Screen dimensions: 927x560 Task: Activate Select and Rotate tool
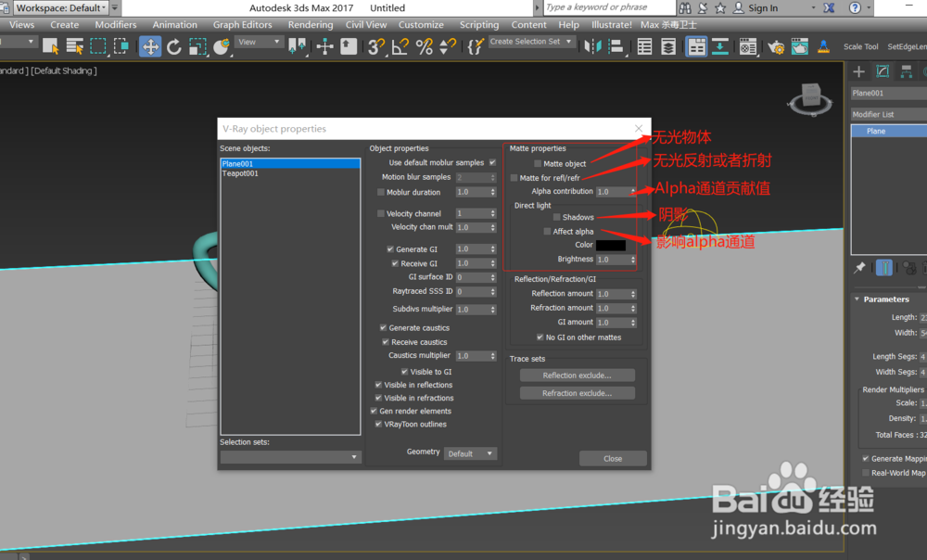point(174,46)
